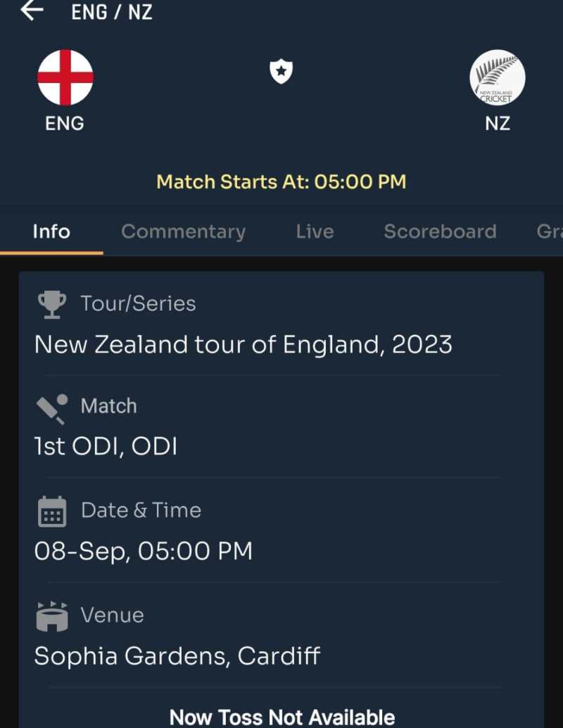Open the partially visible Graph tab
Image resolution: width=563 pixels, height=728 pixels.
pos(549,232)
